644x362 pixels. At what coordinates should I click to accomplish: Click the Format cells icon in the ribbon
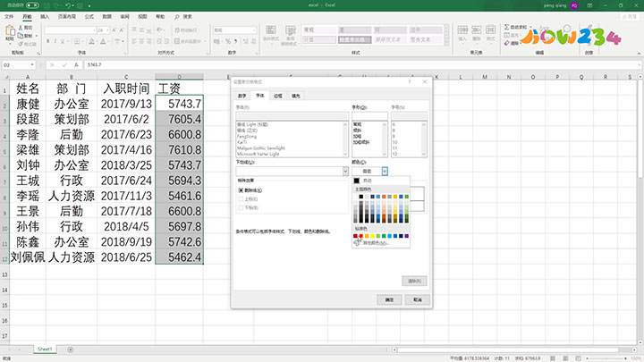click(490, 30)
